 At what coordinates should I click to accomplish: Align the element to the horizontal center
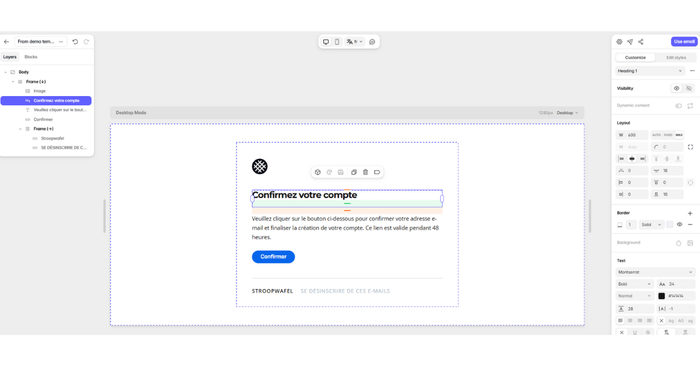(632, 159)
